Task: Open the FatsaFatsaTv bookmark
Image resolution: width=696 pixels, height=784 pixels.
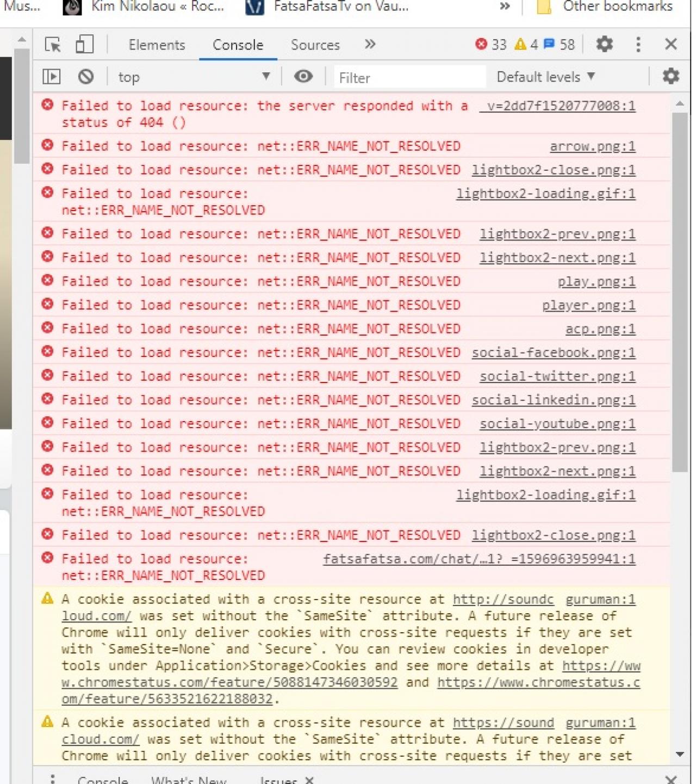Action: pos(327,7)
